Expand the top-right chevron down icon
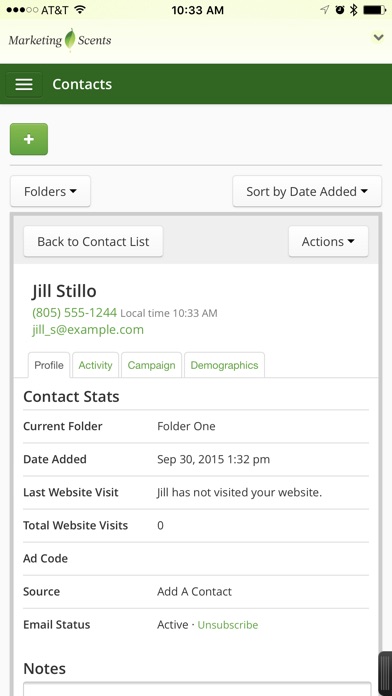Image resolution: width=392 pixels, height=696 pixels. pos(378,38)
